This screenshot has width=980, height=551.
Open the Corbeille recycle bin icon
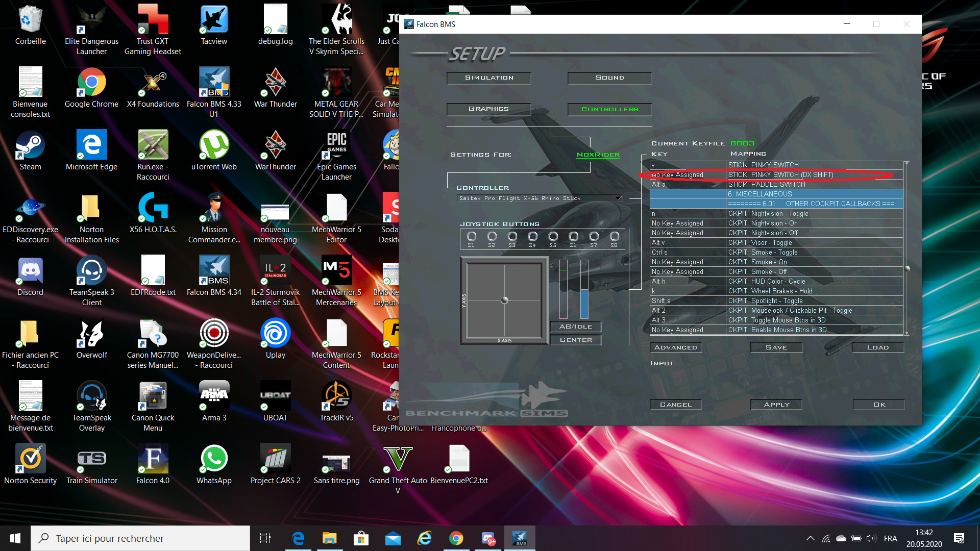point(30,26)
